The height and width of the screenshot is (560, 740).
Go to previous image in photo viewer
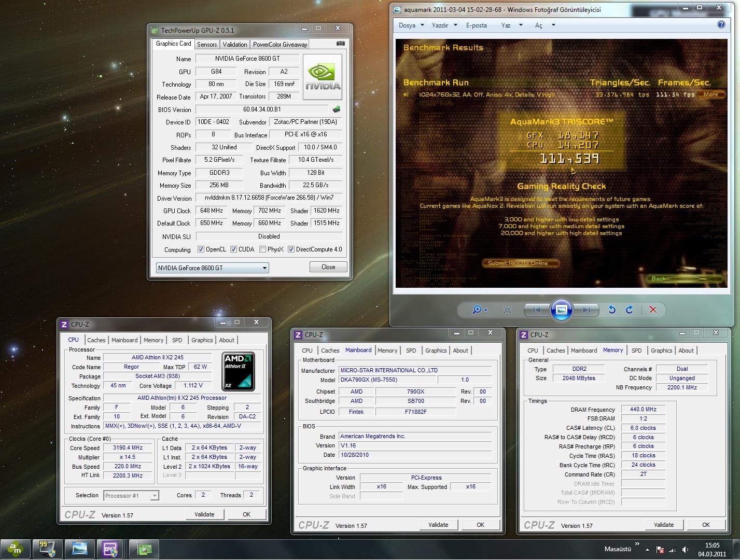click(x=537, y=310)
